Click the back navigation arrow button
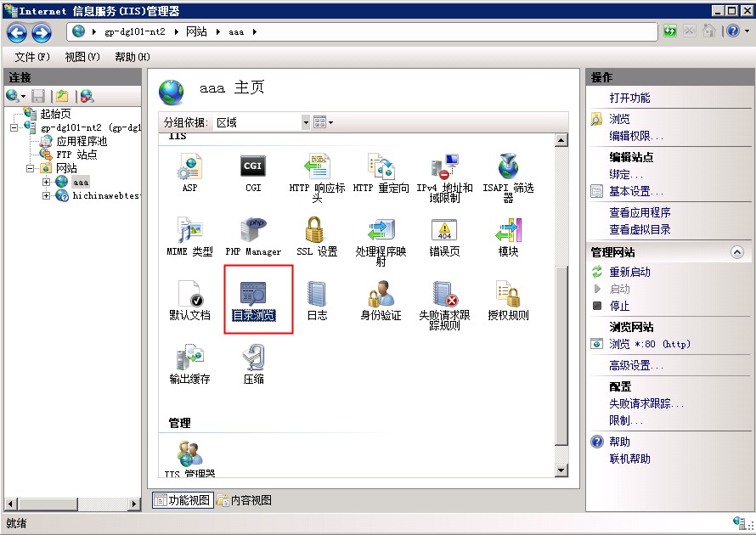 (x=17, y=32)
